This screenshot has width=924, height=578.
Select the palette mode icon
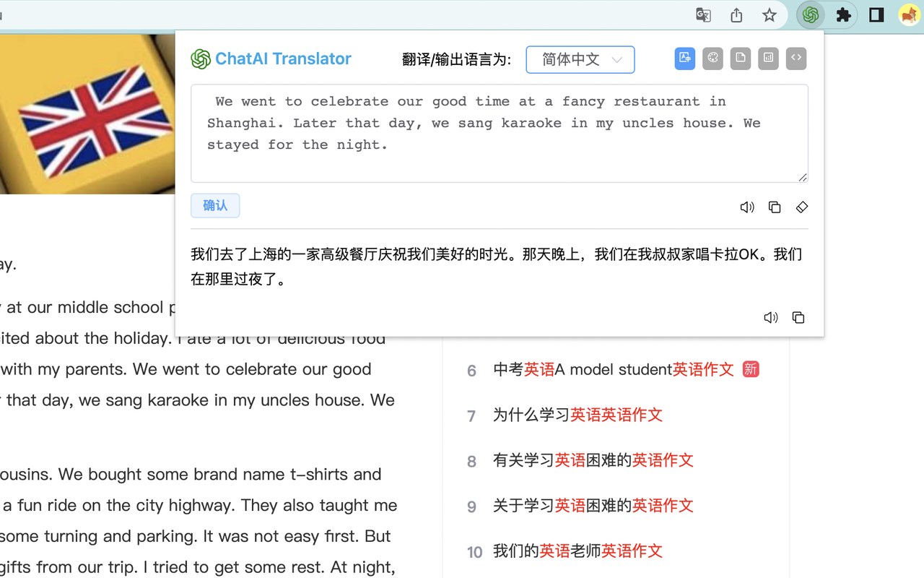point(712,59)
